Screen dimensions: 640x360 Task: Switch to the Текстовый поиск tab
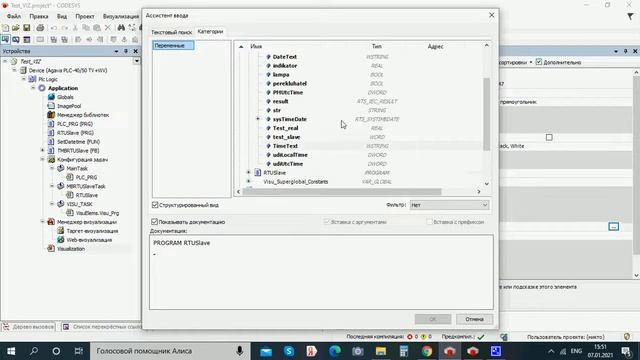pyautogui.click(x=171, y=32)
